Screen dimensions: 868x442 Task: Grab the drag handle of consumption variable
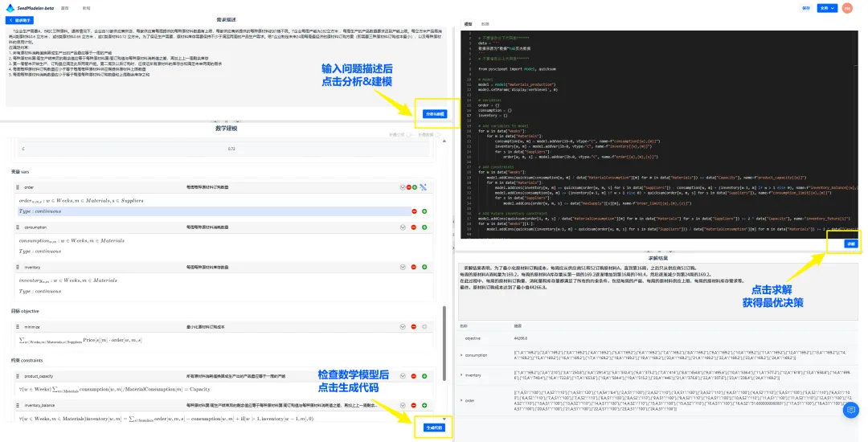point(18,227)
